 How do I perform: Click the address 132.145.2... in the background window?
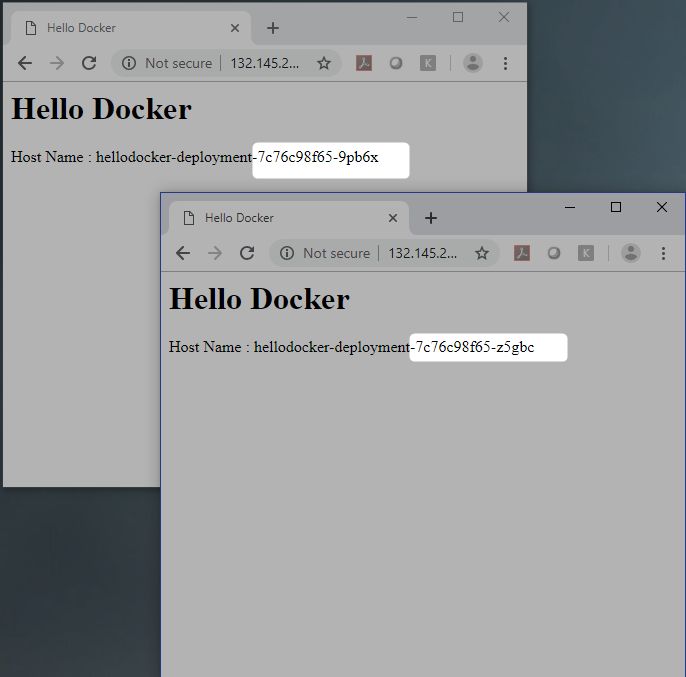[x=265, y=63]
